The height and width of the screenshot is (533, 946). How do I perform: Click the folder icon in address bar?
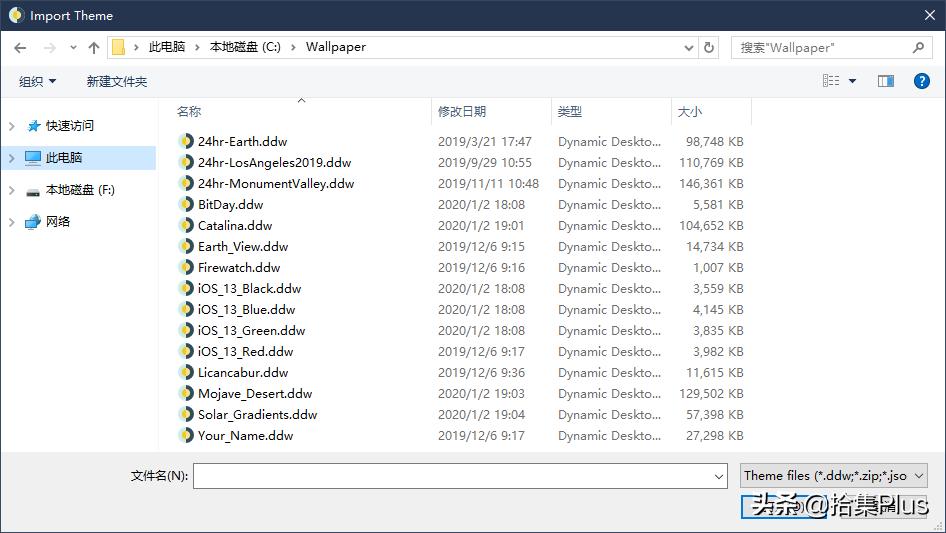click(x=118, y=47)
